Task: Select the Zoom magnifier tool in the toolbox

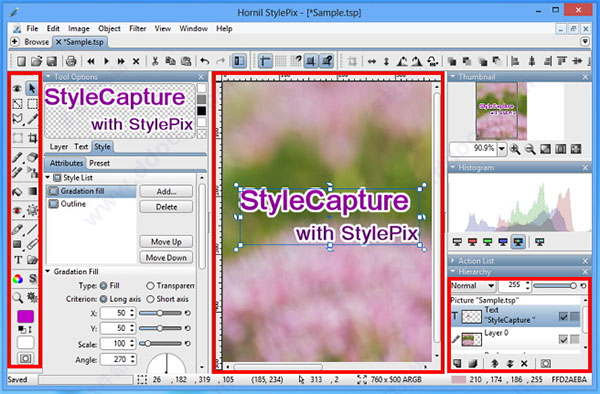Action: coord(18,297)
